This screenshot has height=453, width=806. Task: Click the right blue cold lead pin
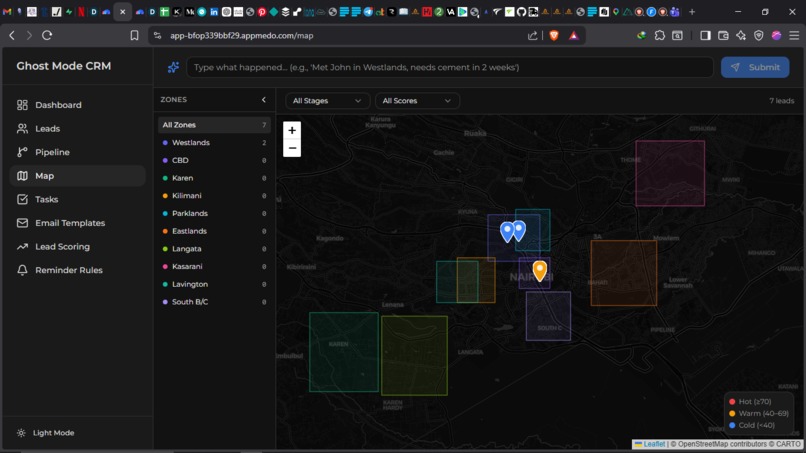[519, 230]
